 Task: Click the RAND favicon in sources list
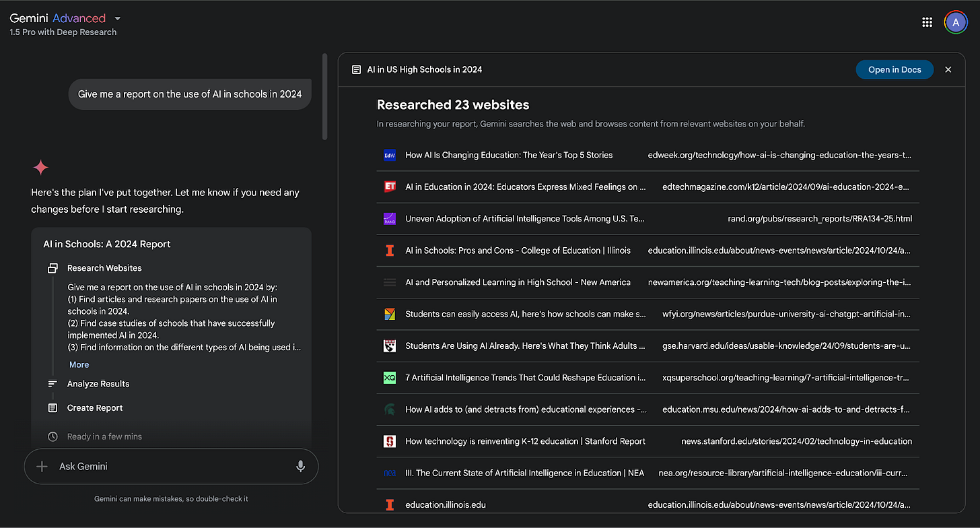coord(389,218)
